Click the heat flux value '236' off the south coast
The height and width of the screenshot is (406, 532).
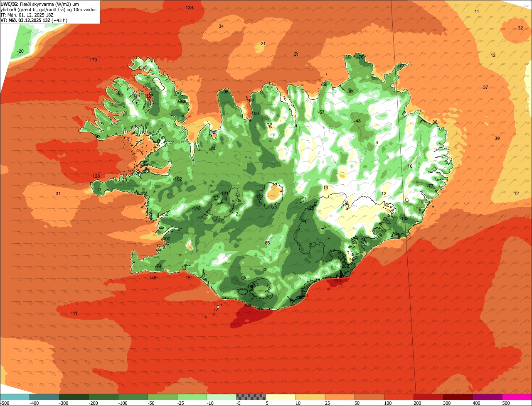click(247, 306)
